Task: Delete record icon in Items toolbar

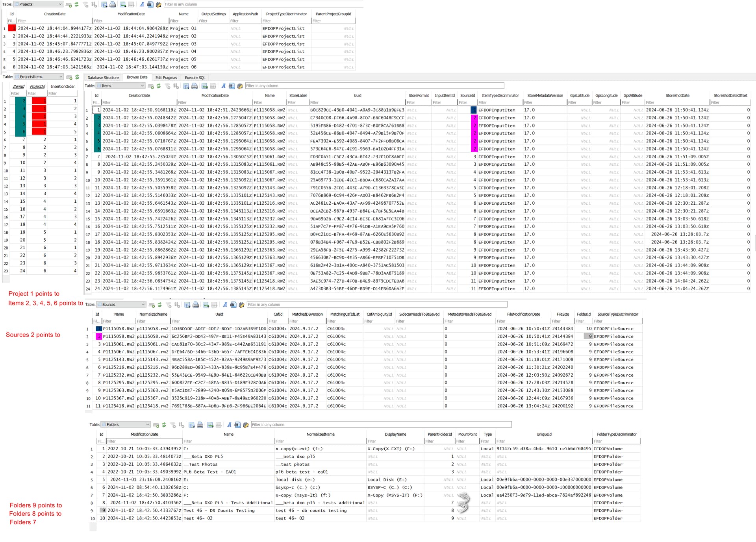Action: [213, 86]
